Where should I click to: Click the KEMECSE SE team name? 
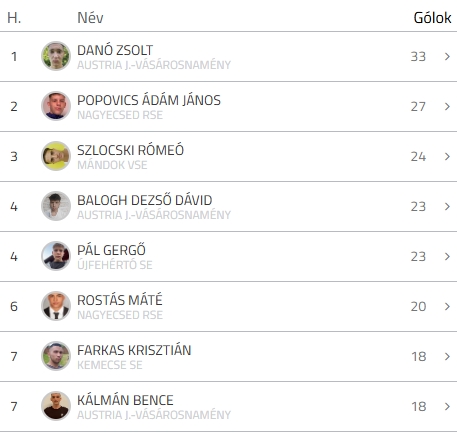coord(110,365)
